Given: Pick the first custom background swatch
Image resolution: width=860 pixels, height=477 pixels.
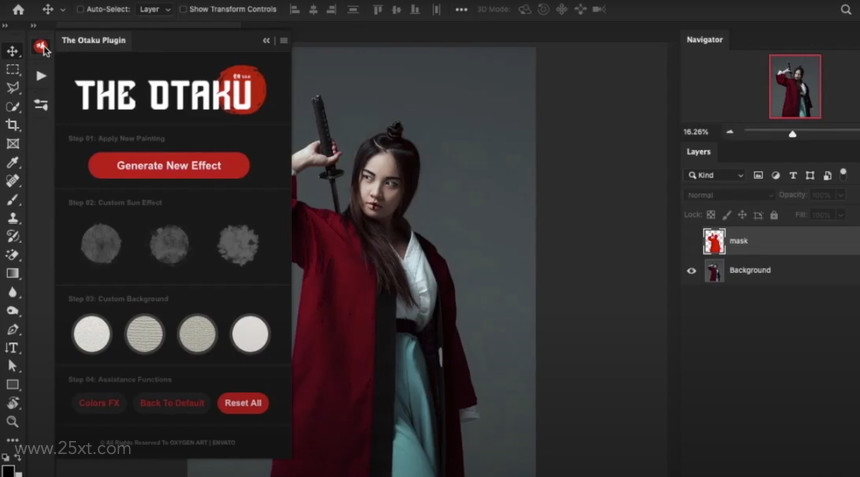Looking at the screenshot, I should click(x=92, y=333).
